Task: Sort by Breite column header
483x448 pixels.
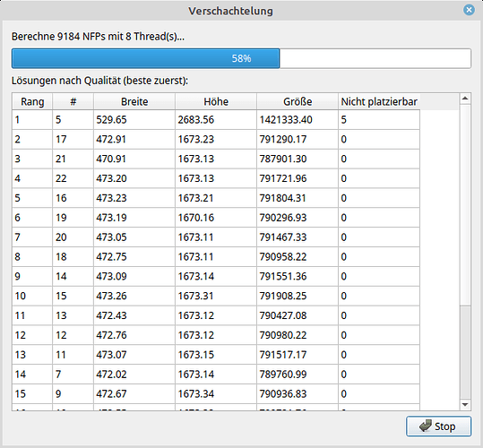Action: tap(134, 101)
